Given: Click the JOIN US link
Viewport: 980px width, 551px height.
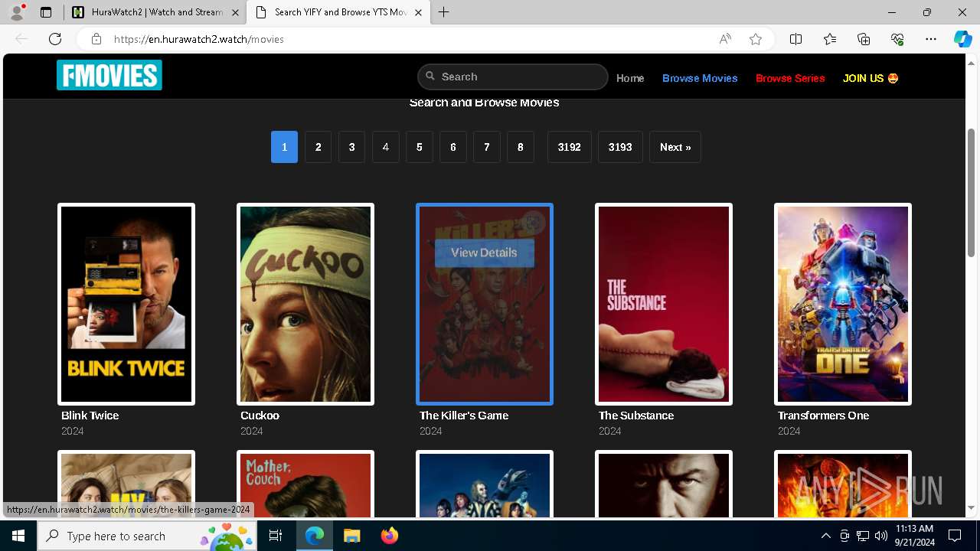Looking at the screenshot, I should (x=871, y=78).
